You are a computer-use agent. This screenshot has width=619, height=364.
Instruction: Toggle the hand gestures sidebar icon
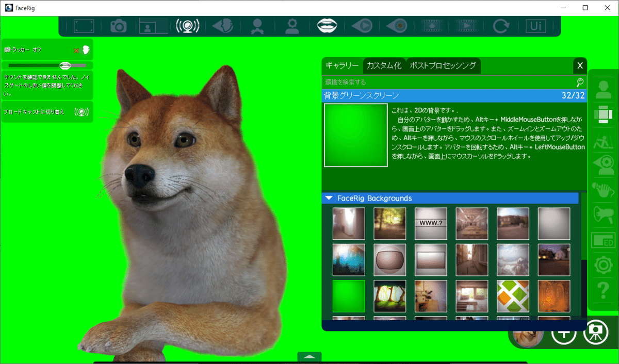click(x=604, y=191)
